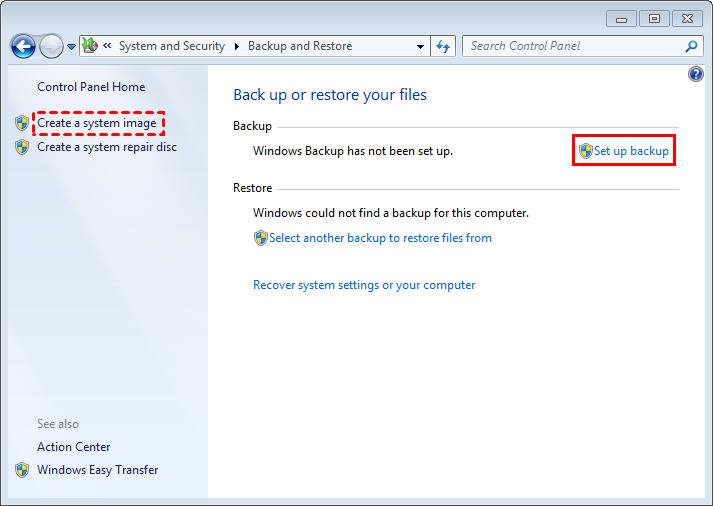
Task: Select the Backup and Restore breadcrumb
Action: (300, 46)
